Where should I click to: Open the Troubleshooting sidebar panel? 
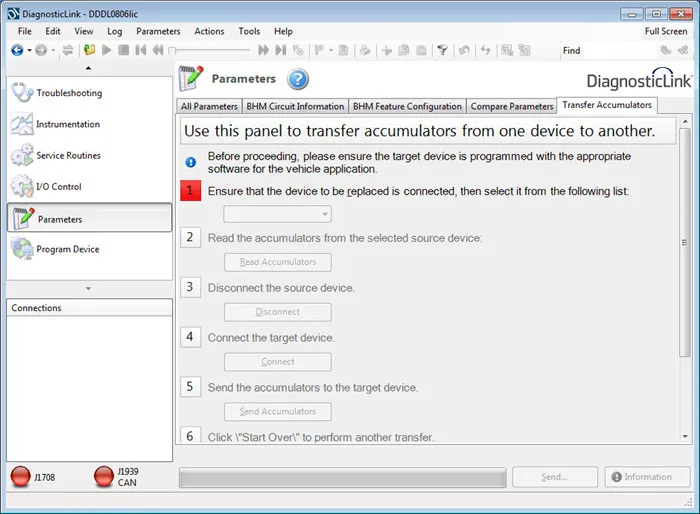[89, 92]
